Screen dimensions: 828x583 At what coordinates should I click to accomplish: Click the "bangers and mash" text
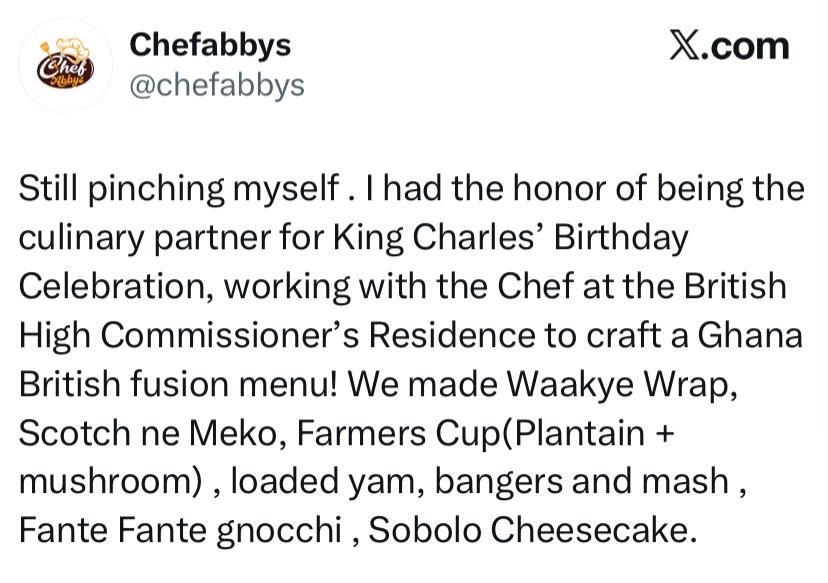pos(583,481)
